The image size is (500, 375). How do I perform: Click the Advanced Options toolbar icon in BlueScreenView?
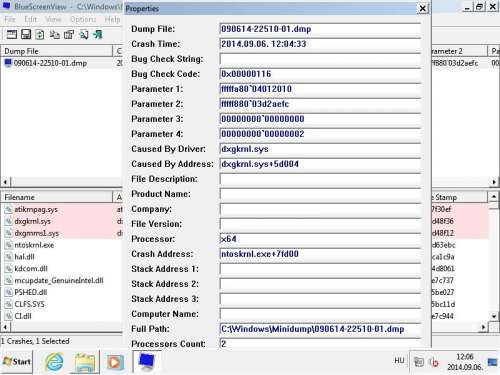click(x=12, y=34)
